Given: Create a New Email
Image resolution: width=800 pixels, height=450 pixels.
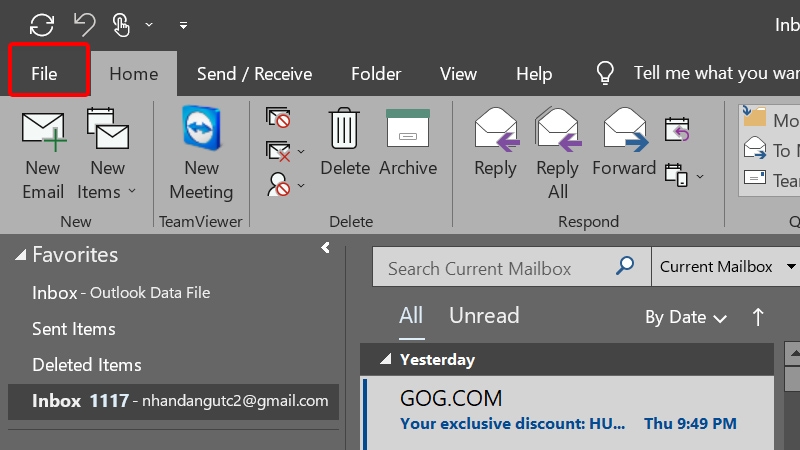Looking at the screenshot, I should [x=43, y=156].
